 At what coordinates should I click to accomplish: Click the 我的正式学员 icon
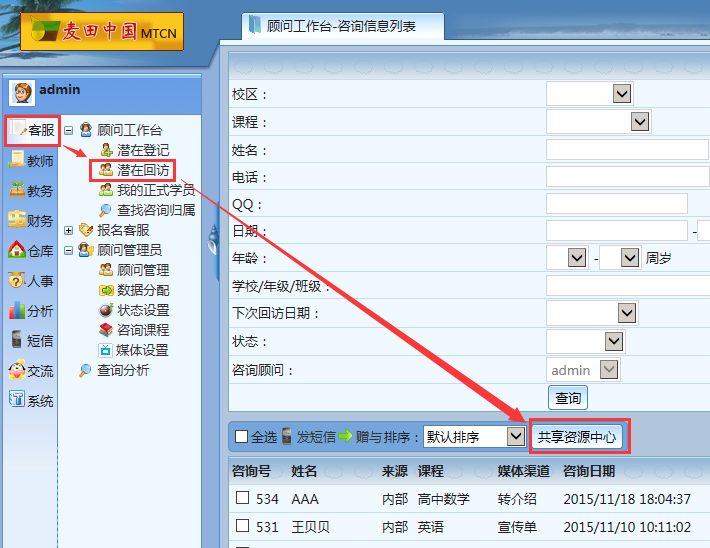pos(106,190)
